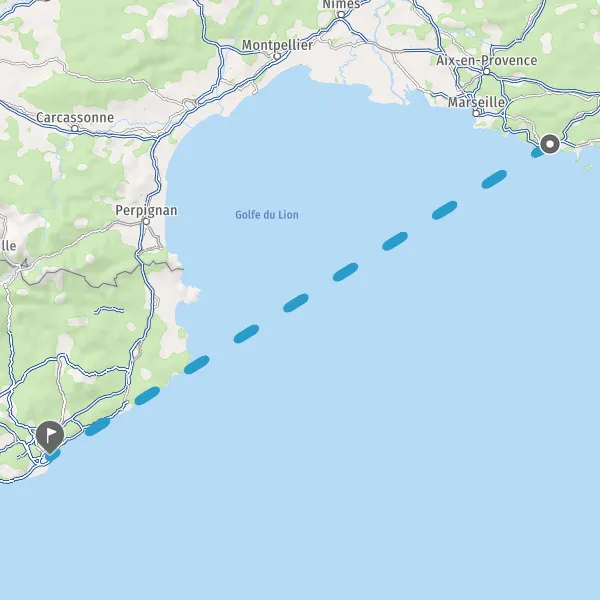This screenshot has height=600, width=600.
Task: Select the route dash beside the start circle
Action: pos(537,153)
